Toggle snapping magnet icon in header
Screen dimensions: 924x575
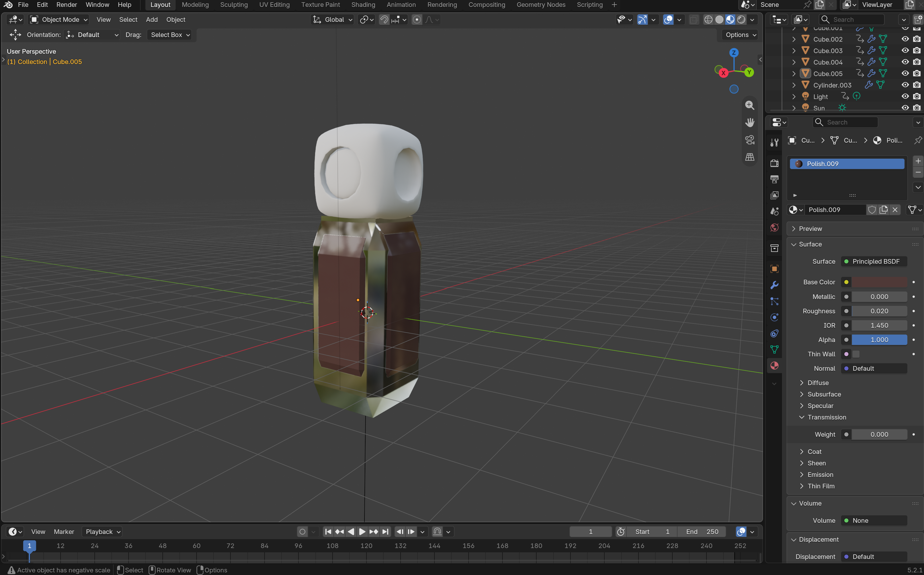pos(384,20)
